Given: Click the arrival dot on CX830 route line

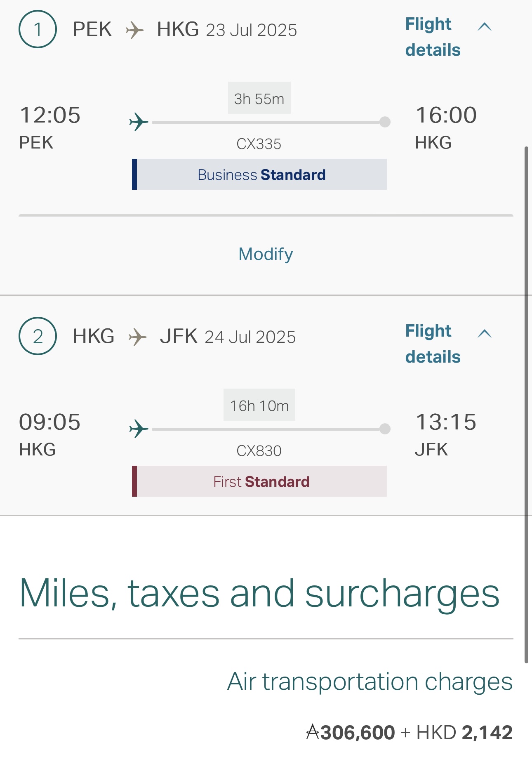Looking at the screenshot, I should (385, 429).
